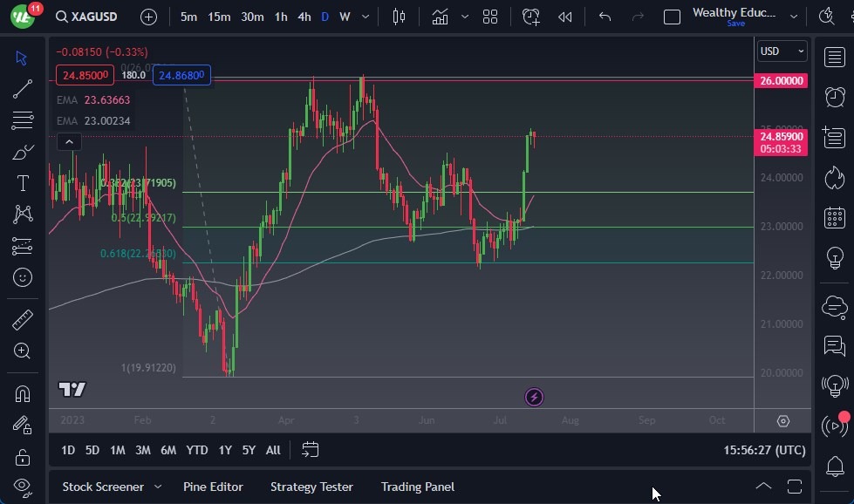Open the Strategy Tester tab
The width and height of the screenshot is (854, 504).
[311, 487]
